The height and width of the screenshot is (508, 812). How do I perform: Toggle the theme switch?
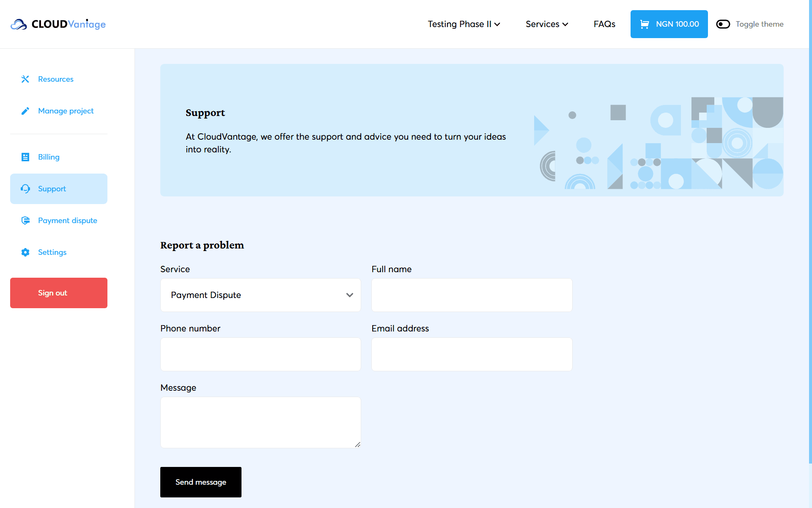(x=723, y=24)
